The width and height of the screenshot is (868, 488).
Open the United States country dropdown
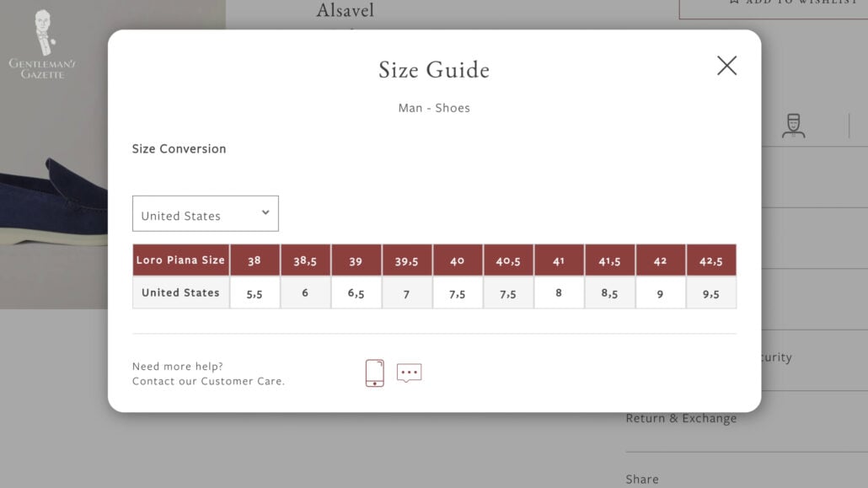click(x=205, y=214)
